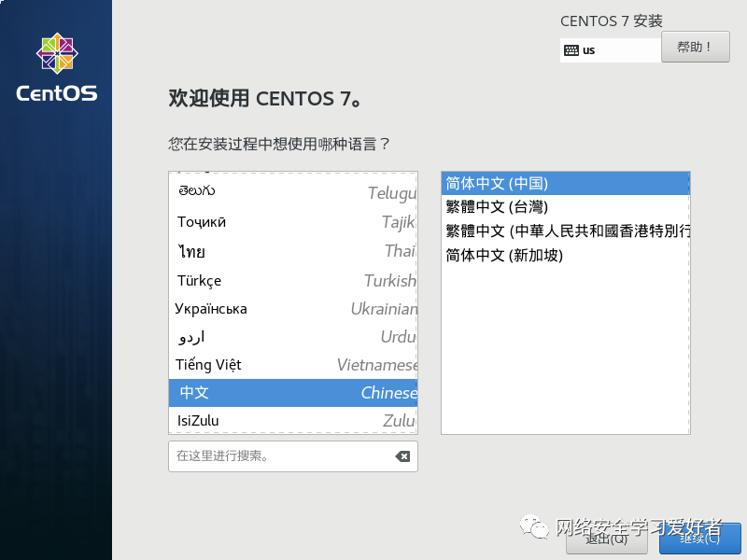Image resolution: width=747 pixels, height=560 pixels.
Task: Select IsiZulu Zulu language row
Action: click(x=293, y=421)
